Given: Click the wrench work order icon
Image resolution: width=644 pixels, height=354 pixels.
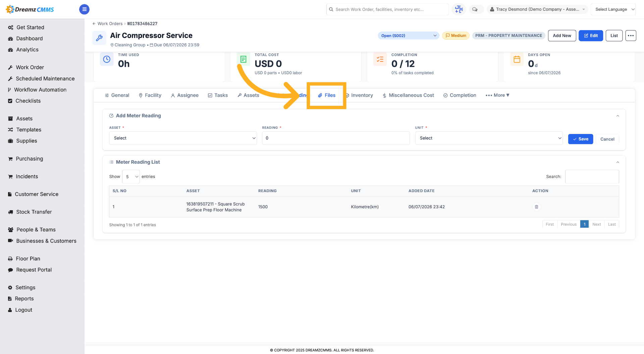Looking at the screenshot, I should [99, 38].
